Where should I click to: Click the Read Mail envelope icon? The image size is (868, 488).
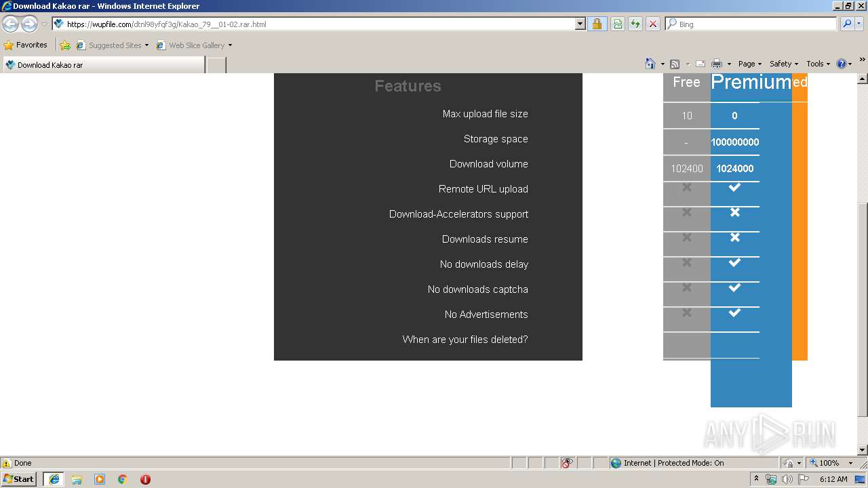(701, 64)
